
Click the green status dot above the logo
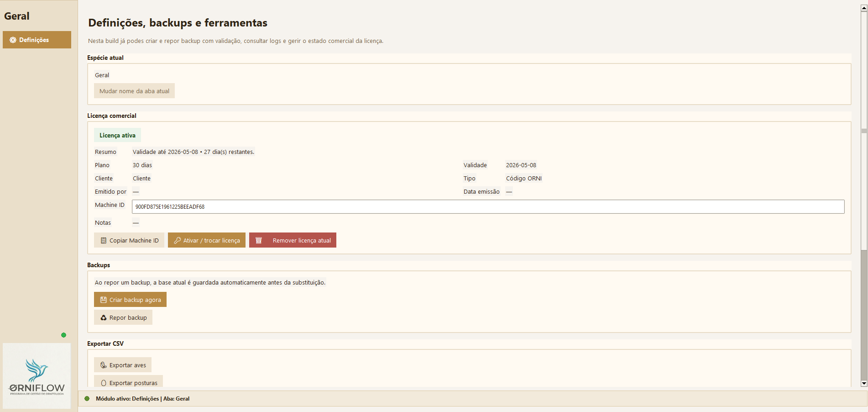[63, 335]
